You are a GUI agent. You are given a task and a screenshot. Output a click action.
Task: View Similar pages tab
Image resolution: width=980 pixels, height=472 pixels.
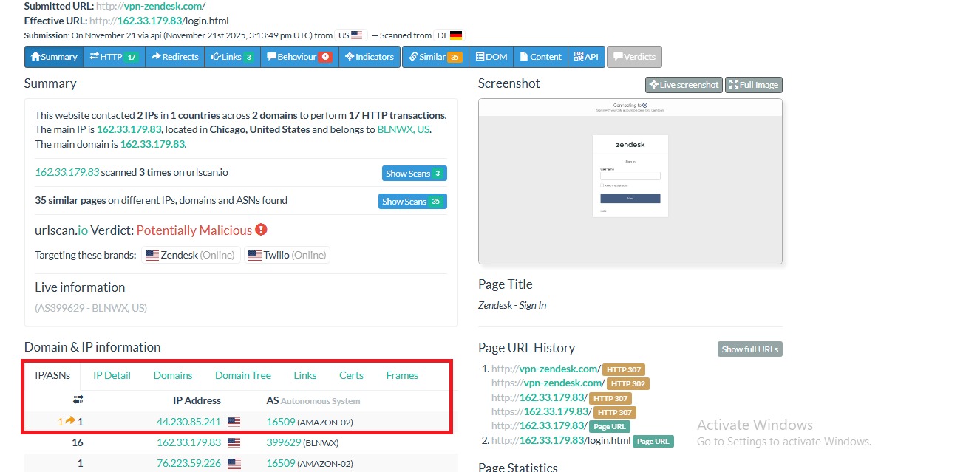[x=435, y=57]
